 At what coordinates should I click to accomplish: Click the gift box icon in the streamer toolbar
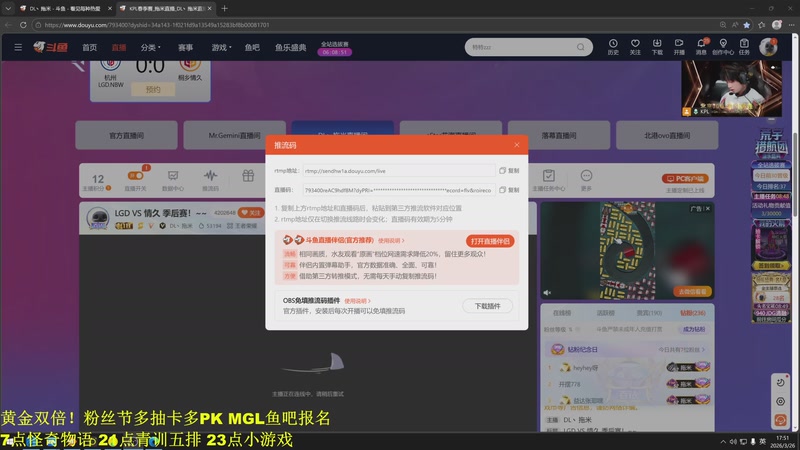pos(248,176)
